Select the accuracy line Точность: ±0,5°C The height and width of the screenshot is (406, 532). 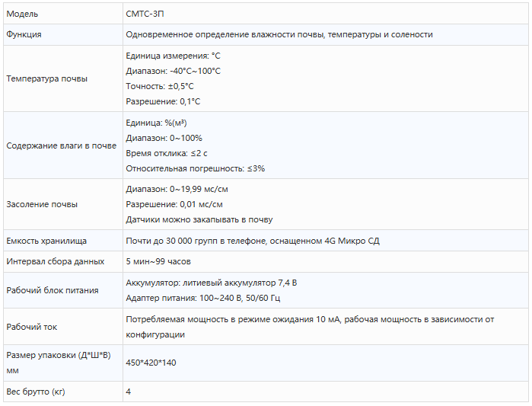(159, 86)
